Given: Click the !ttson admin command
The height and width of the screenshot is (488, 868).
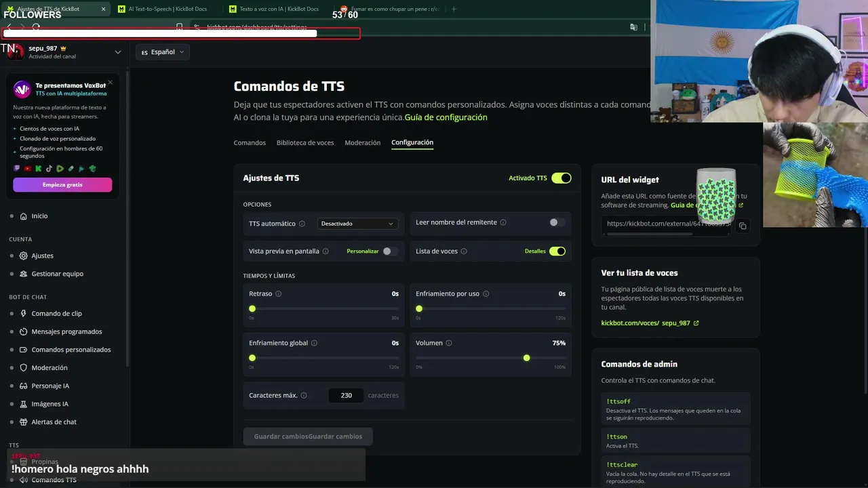Looking at the screenshot, I should (676, 441).
